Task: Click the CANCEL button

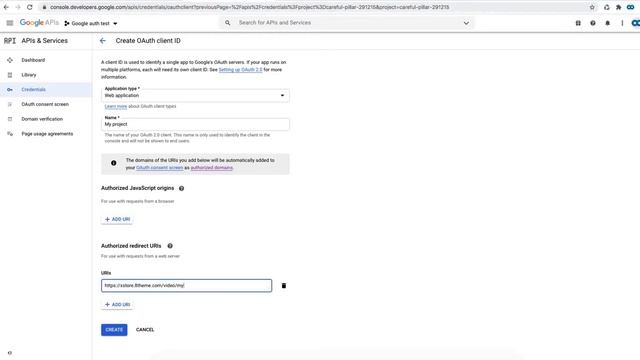Action: coord(145,329)
